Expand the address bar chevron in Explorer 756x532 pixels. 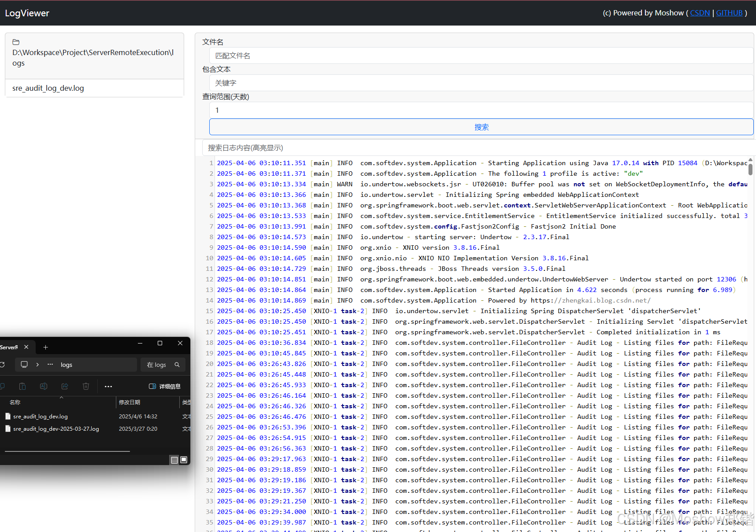point(37,365)
